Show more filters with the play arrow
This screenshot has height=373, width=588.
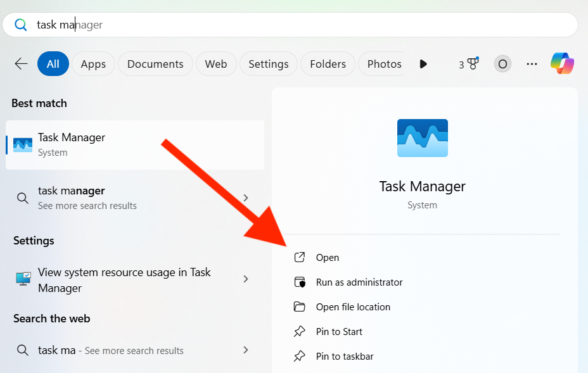point(423,64)
